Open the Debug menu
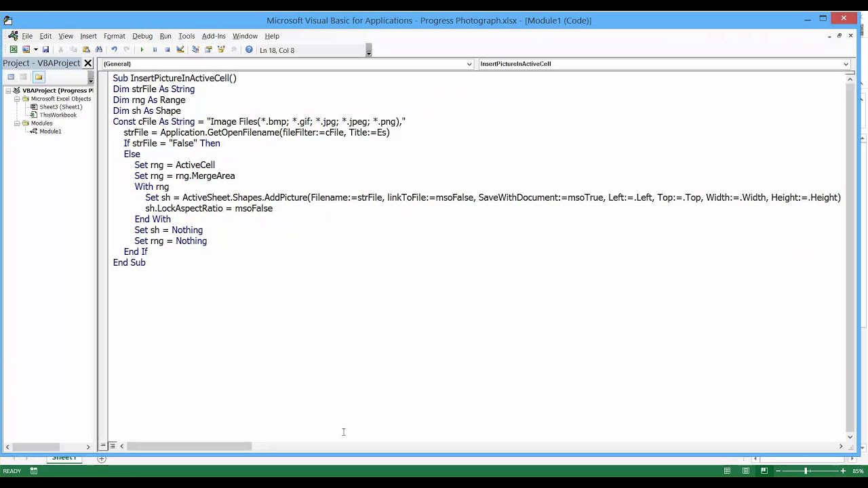Image resolution: width=868 pixels, height=488 pixels. (142, 36)
